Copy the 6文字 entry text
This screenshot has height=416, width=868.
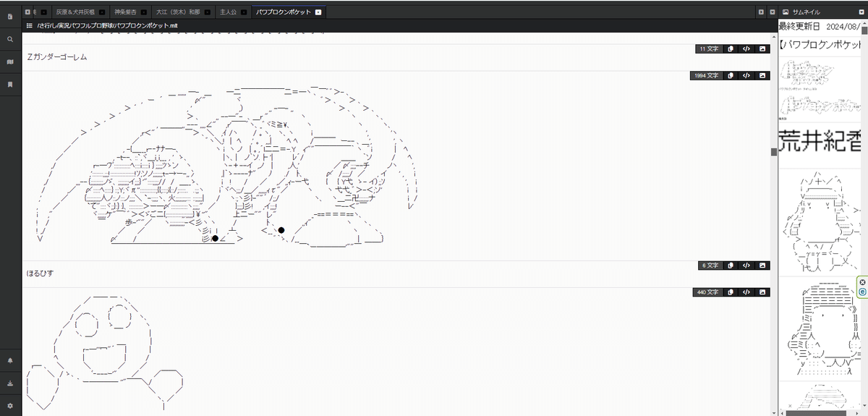(x=731, y=266)
